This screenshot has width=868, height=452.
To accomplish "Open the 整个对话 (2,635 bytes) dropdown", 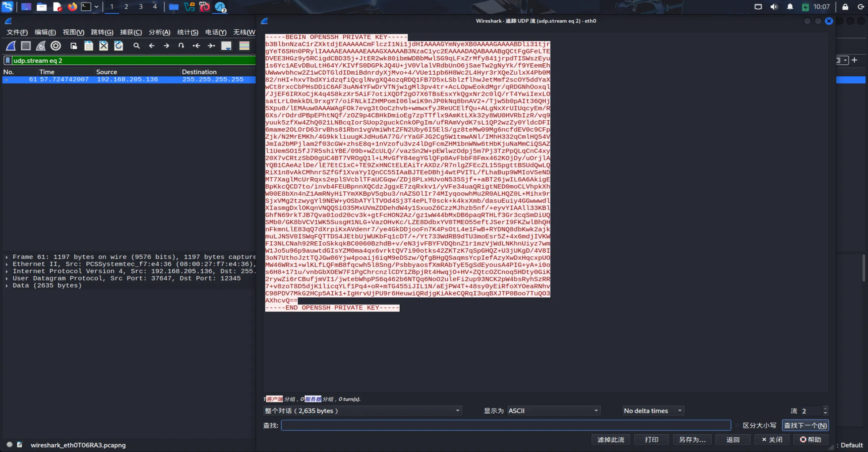I will point(362,411).
